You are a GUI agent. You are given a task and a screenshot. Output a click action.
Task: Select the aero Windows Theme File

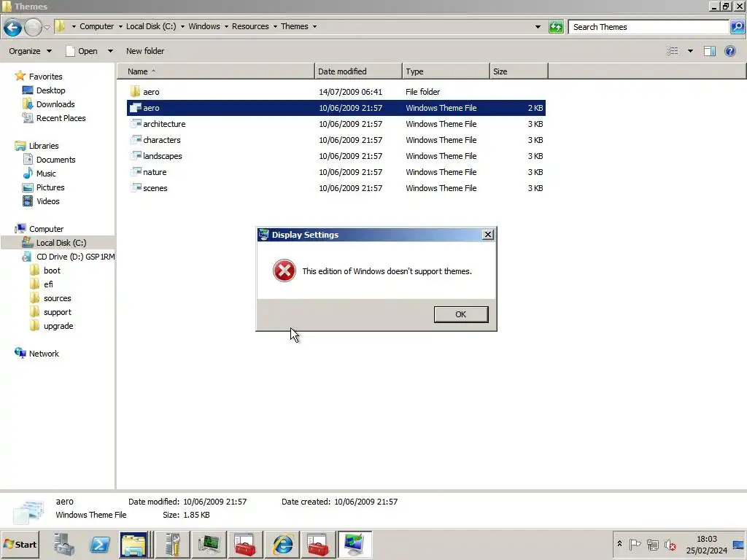[x=336, y=108]
